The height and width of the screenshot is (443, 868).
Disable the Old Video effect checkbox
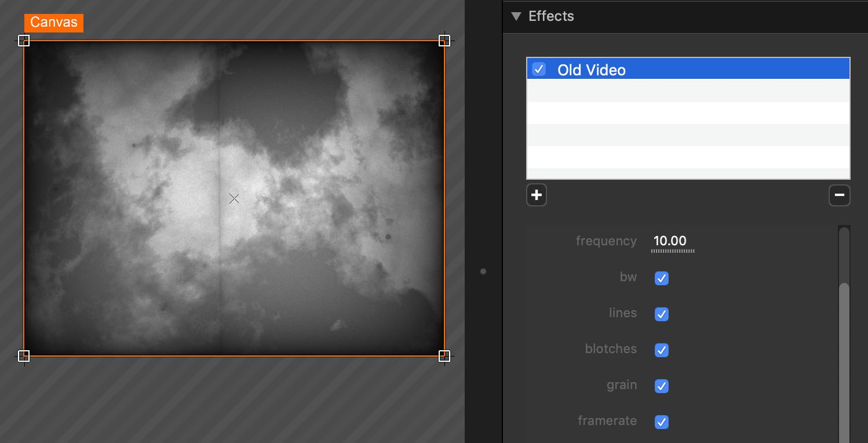point(539,70)
